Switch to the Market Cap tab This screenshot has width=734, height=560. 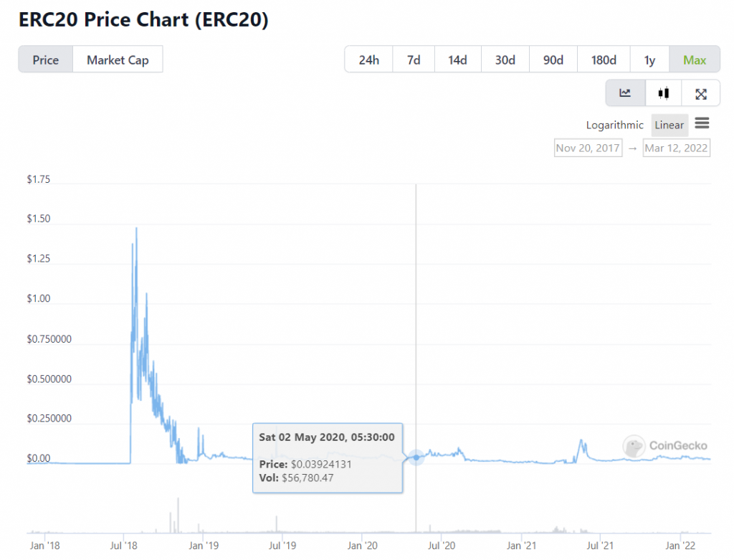(118, 60)
